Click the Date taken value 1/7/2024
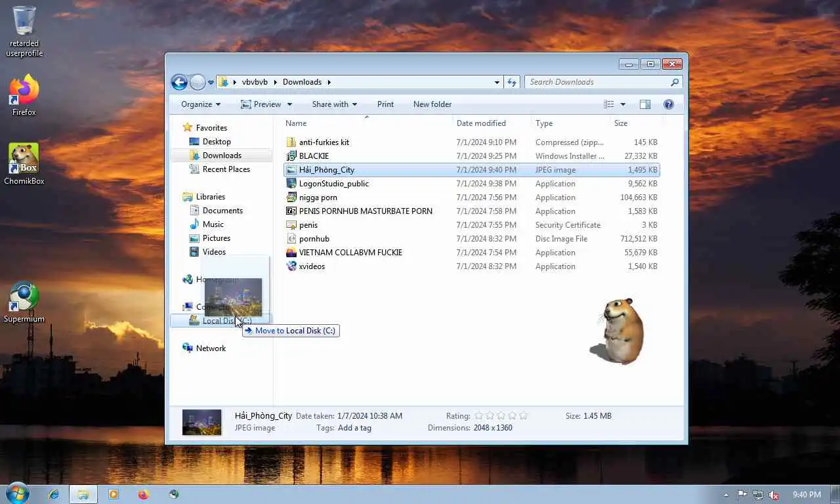Image resolution: width=840 pixels, height=504 pixels. pyautogui.click(x=369, y=416)
